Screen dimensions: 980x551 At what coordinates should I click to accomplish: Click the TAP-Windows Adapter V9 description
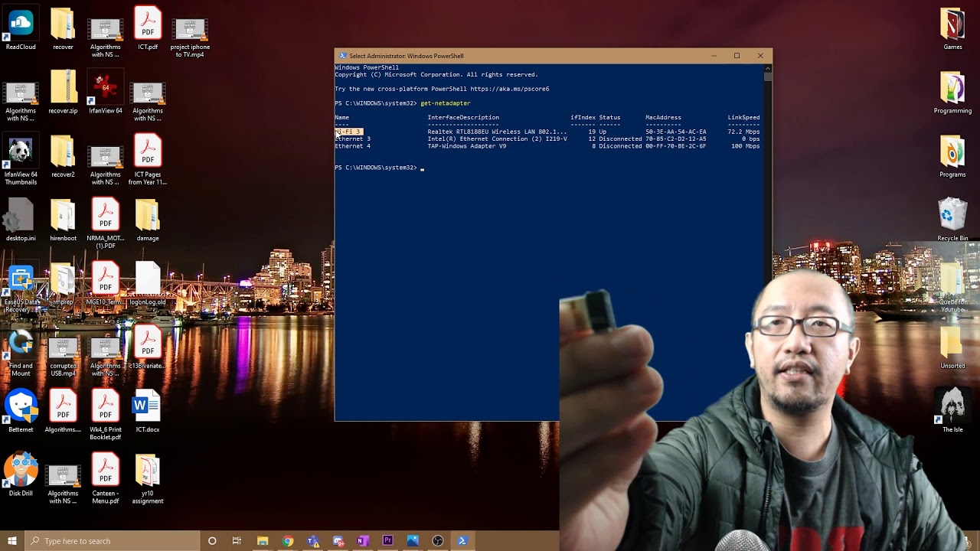[467, 145]
